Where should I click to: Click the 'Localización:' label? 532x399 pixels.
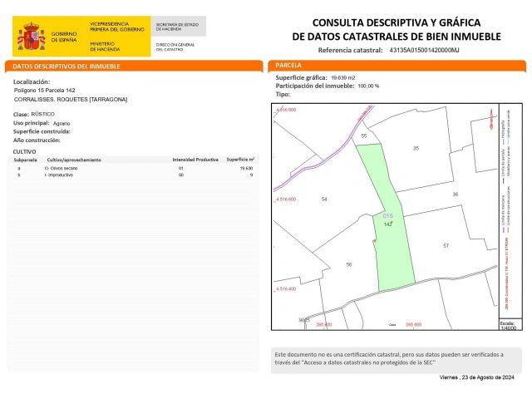point(32,81)
